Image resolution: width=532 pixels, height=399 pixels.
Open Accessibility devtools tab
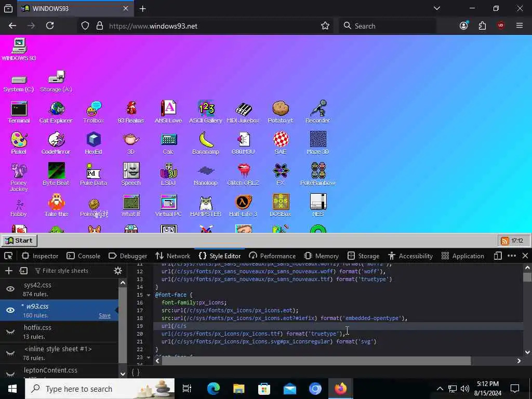410,256
